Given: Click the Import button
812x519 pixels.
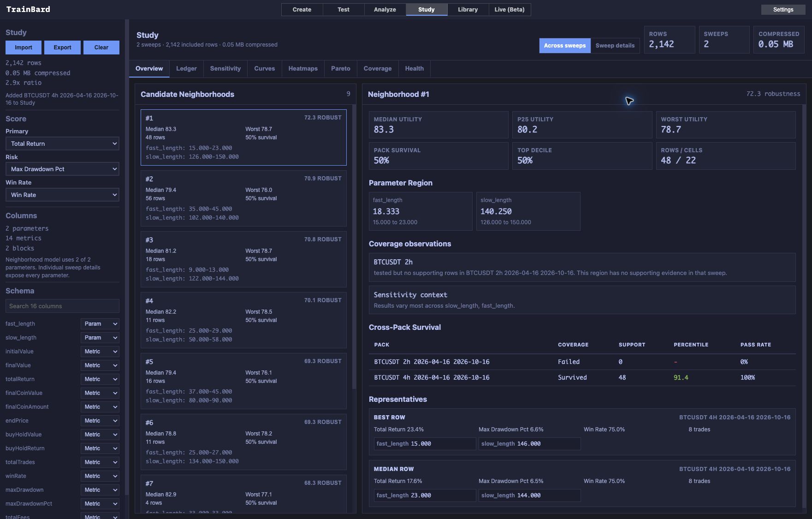Looking at the screenshot, I should click(x=24, y=48).
